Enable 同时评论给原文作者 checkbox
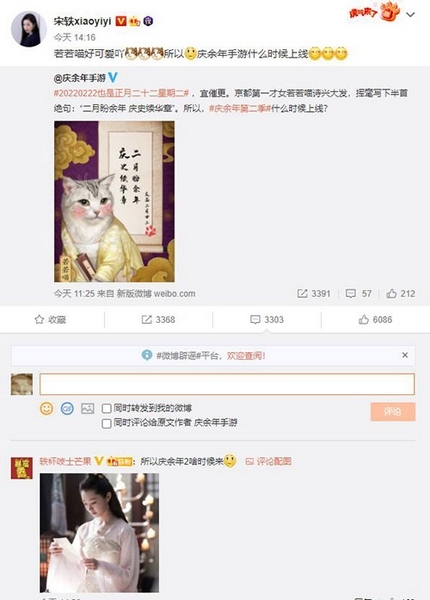The image size is (430, 600). (x=107, y=424)
